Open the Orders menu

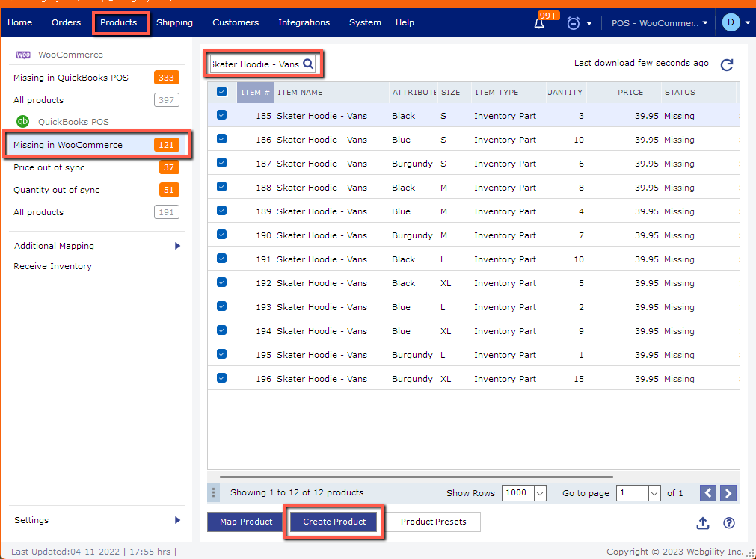click(x=66, y=22)
